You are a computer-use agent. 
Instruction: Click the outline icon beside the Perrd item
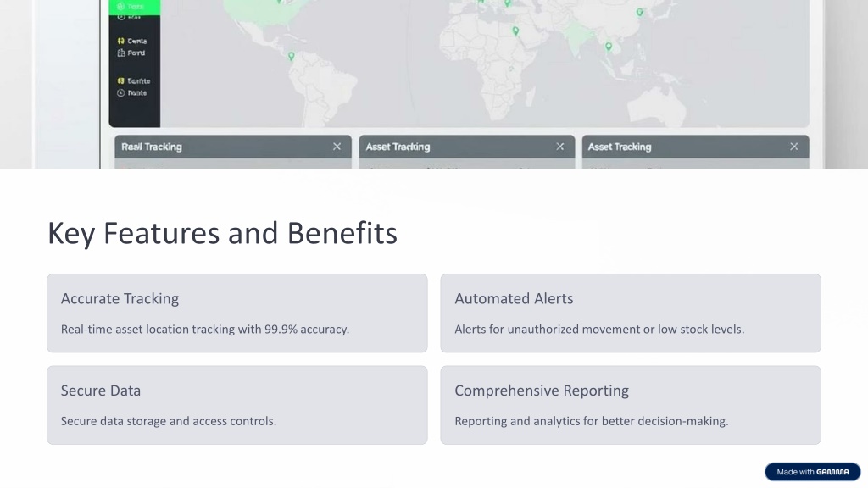(x=120, y=53)
